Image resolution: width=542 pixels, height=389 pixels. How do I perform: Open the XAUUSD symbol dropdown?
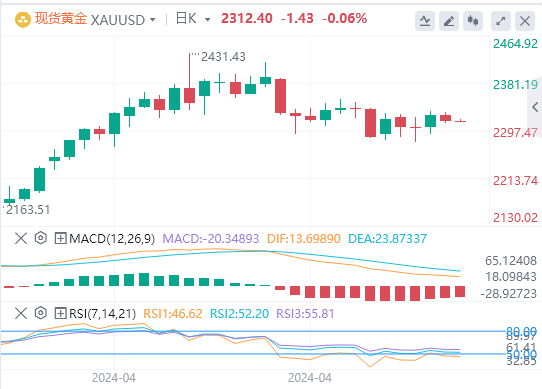152,20
